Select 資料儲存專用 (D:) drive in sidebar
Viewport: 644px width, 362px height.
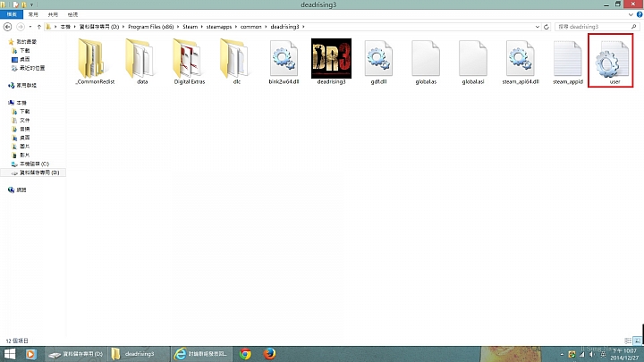point(33,173)
